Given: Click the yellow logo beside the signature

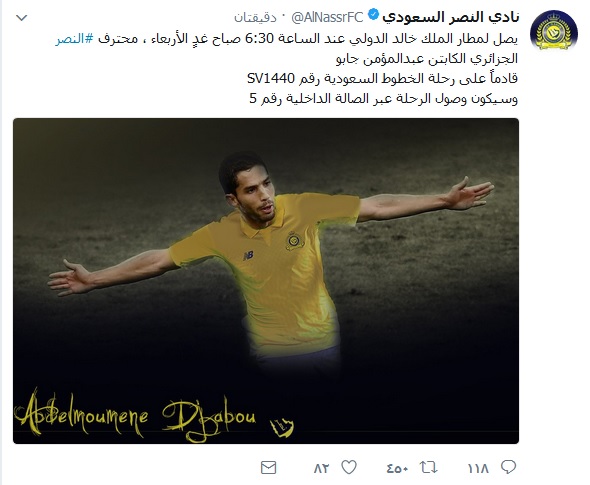Looking at the screenshot, I should coord(281,427).
